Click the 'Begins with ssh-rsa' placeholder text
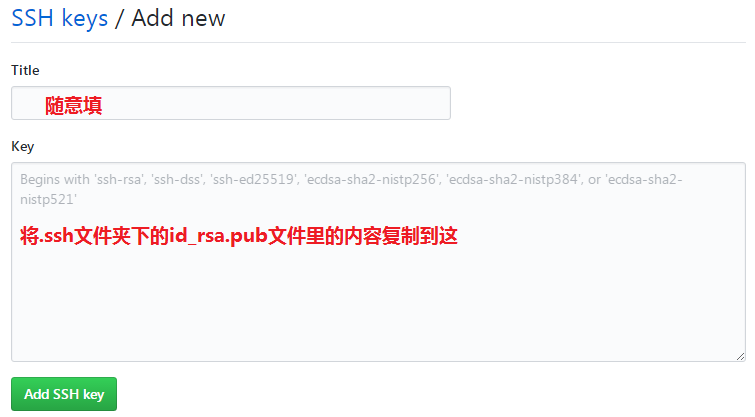The width and height of the screenshot is (755, 417). point(82,180)
